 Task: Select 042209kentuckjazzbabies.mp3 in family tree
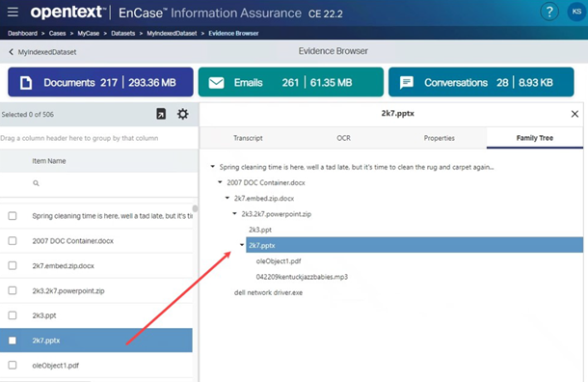click(302, 277)
